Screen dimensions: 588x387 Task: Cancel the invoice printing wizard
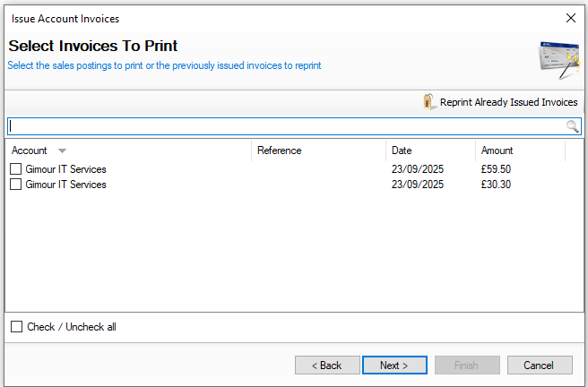tap(539, 365)
